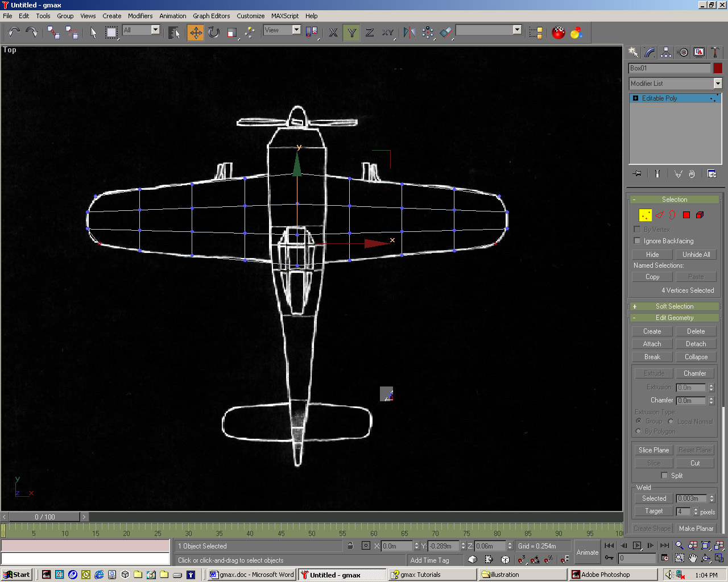The width and height of the screenshot is (728, 582).
Task: Click the Make Planar button
Action: coord(696,529)
